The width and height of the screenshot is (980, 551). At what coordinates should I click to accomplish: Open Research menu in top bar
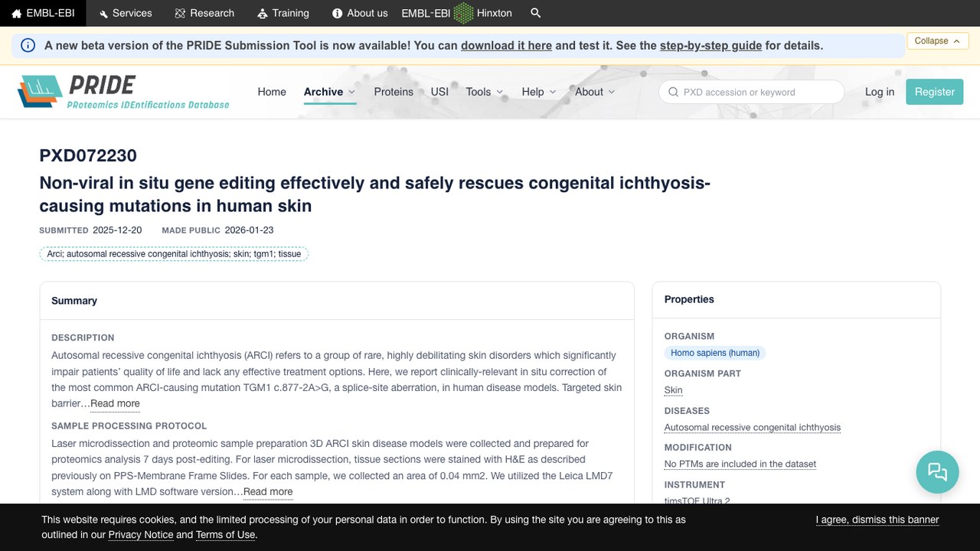tap(204, 13)
